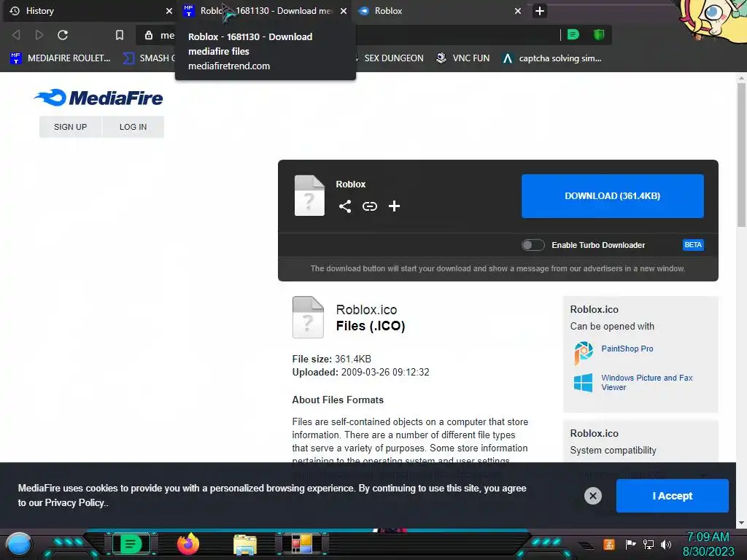The height and width of the screenshot is (560, 747).
Task: Click the Roblox.ico file type icon
Action: pos(308,317)
